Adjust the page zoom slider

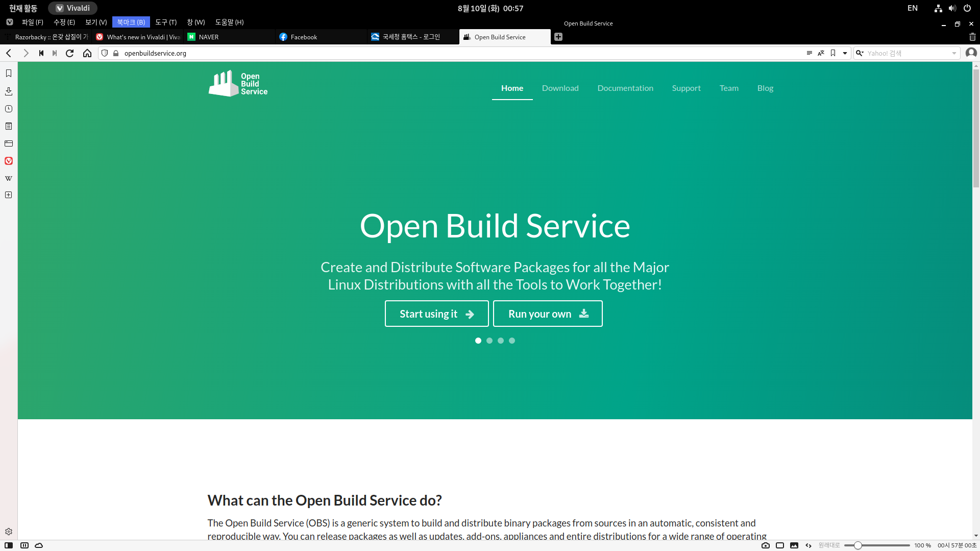tap(877, 545)
